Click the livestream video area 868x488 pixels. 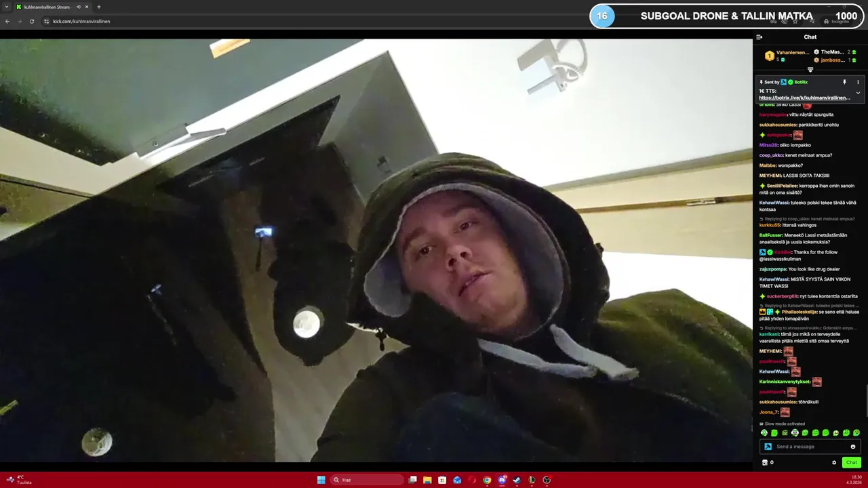376,250
